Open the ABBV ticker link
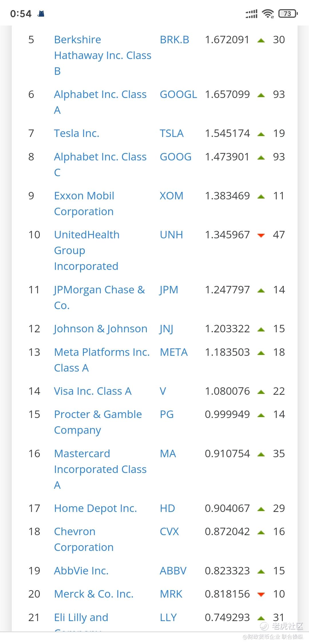Image resolution: width=309 pixels, height=644 pixels. click(x=173, y=571)
